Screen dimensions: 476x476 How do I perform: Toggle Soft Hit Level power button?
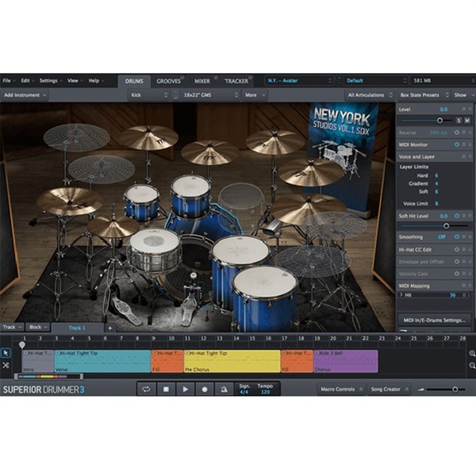(457, 216)
